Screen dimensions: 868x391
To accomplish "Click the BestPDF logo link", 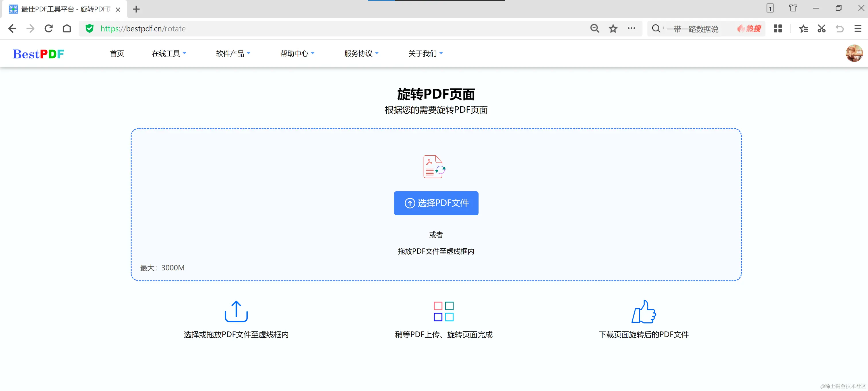I will (x=38, y=54).
